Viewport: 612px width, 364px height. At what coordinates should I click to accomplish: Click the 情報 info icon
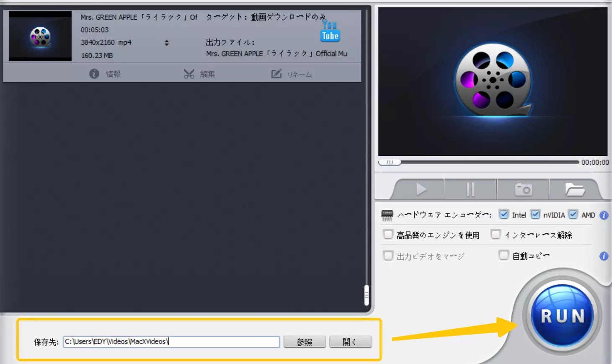tap(94, 74)
